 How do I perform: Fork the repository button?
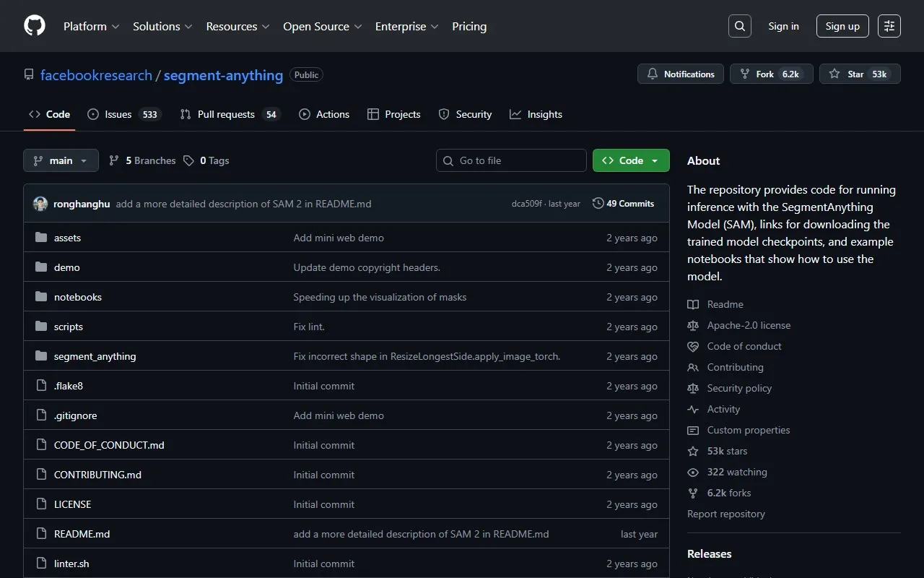click(771, 74)
